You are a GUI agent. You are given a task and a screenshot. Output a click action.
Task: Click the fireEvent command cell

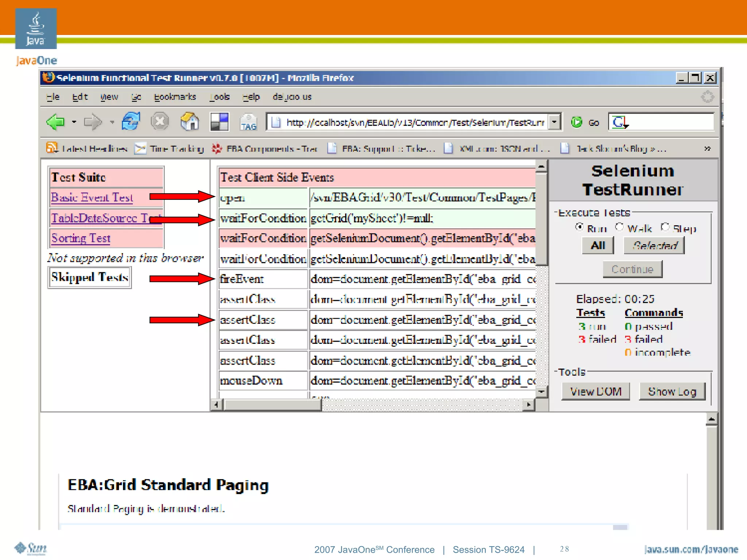263,279
